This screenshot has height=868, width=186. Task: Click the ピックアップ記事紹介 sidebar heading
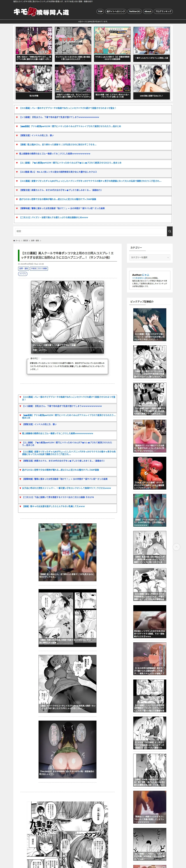point(142,302)
